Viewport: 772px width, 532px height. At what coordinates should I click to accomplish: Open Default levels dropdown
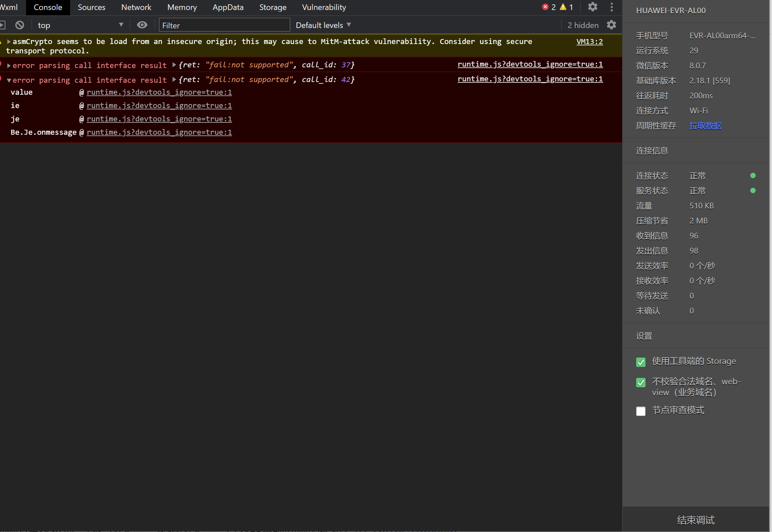[323, 25]
